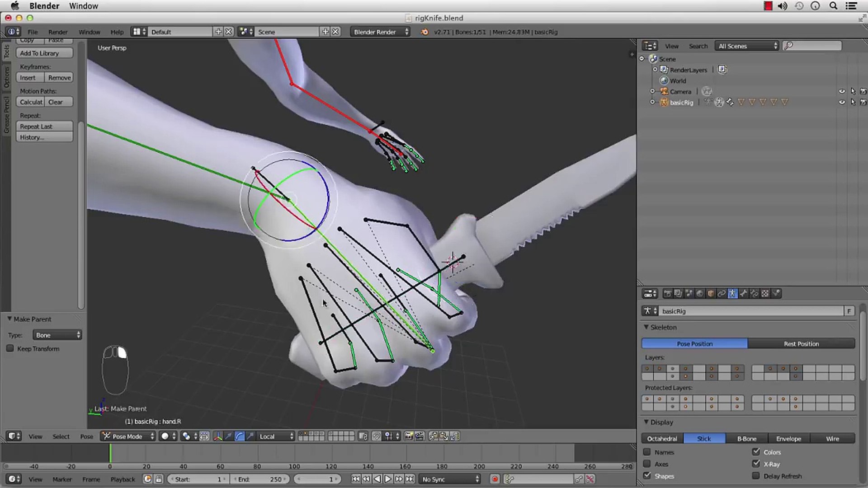Select Octahedral bone display type
The image size is (868, 488).
662,438
